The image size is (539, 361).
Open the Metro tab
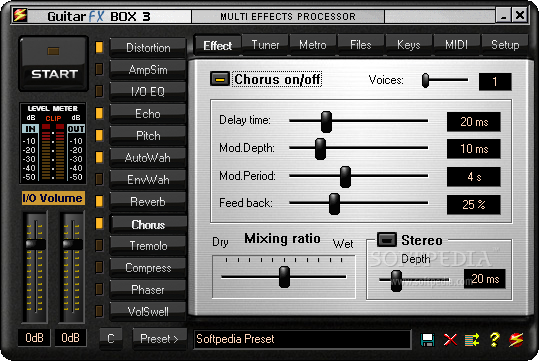pyautogui.click(x=313, y=45)
